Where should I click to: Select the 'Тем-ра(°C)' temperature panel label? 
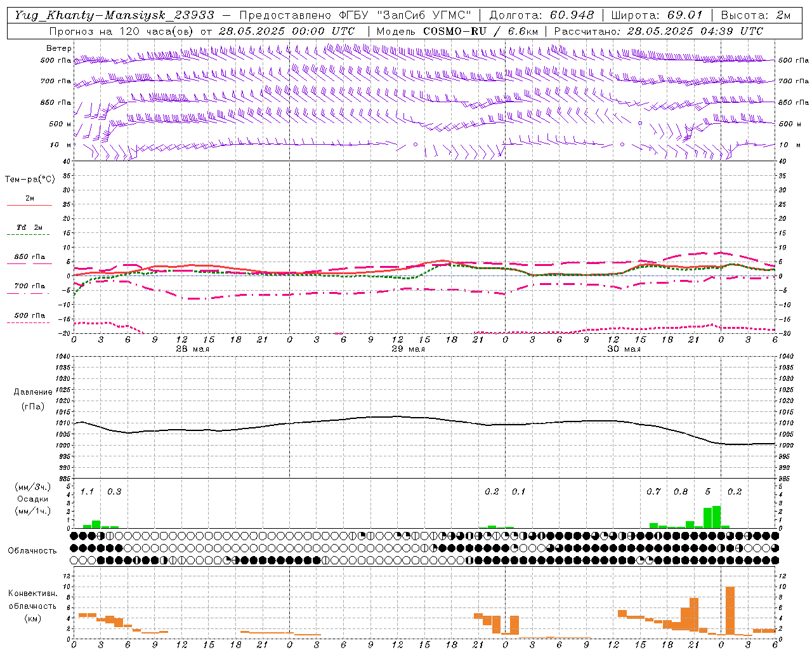(30, 180)
